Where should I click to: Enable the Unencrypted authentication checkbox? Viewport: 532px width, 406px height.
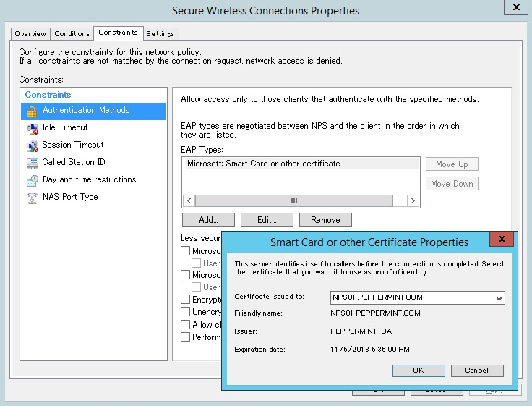pyautogui.click(x=186, y=312)
